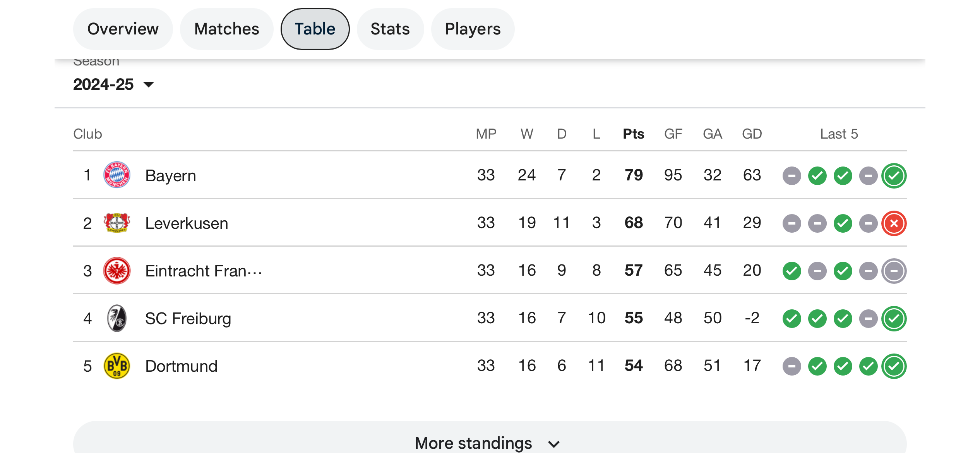Image resolution: width=980 pixels, height=453 pixels.
Task: Click Eintracht Frankfurt's latest draw icon
Action: [894, 271]
